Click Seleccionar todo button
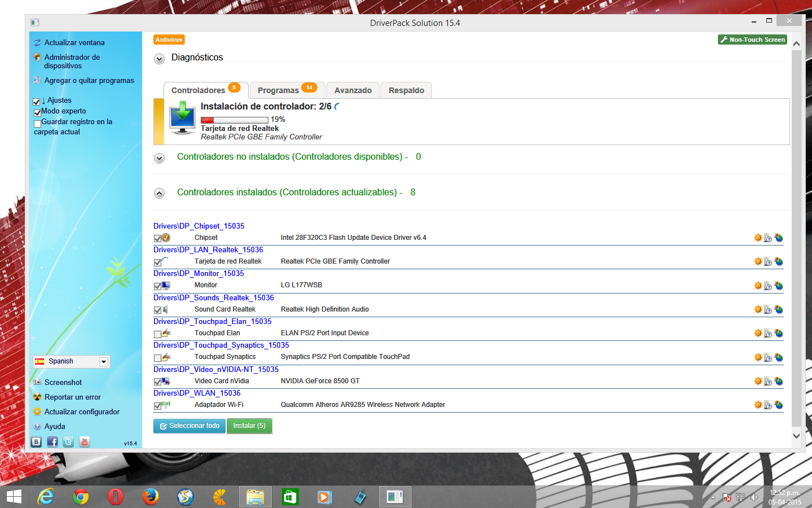 click(189, 426)
